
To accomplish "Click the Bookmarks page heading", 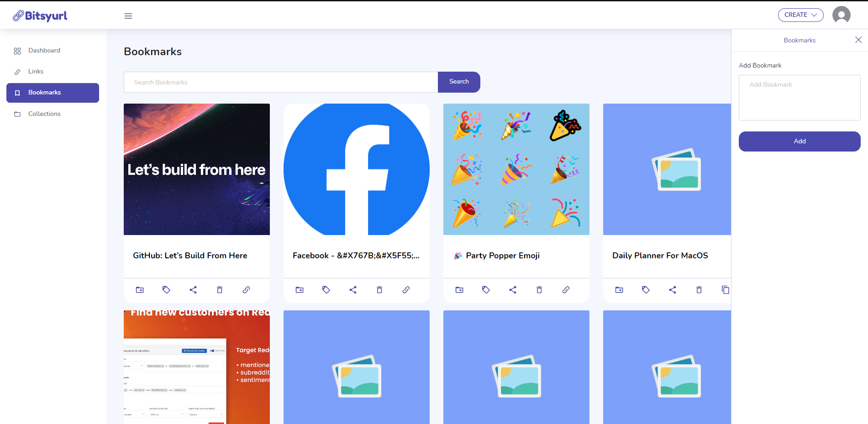I will [x=153, y=52].
